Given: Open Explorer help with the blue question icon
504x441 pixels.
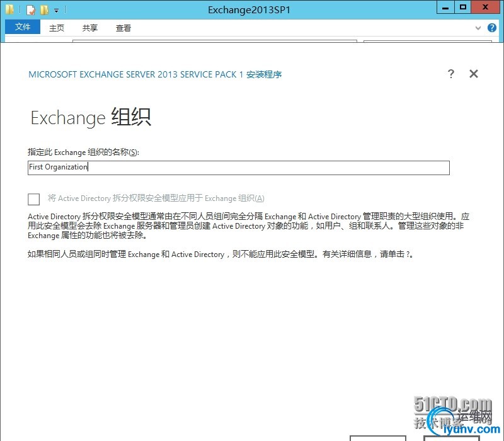Looking at the screenshot, I should coord(492,28).
